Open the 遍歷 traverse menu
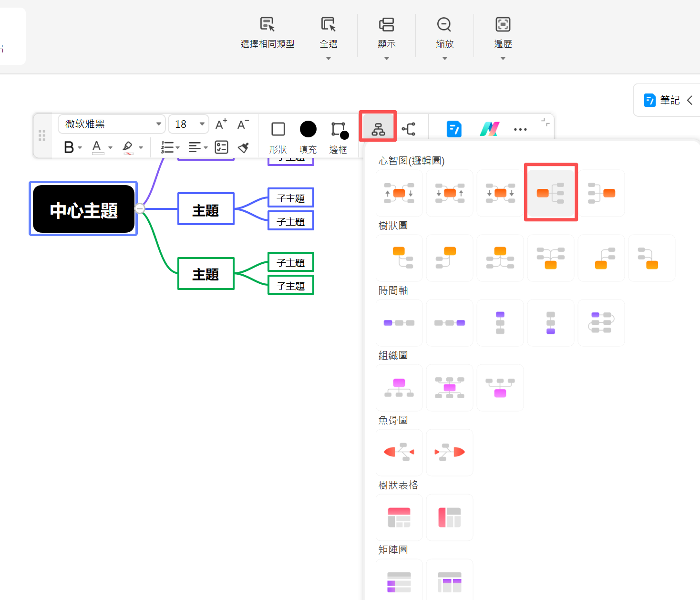This screenshot has height=600, width=700. [503, 32]
